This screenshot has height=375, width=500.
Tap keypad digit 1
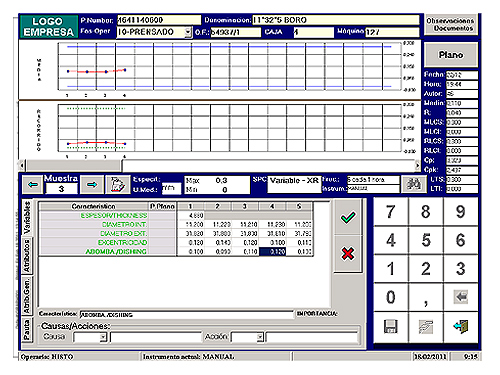[390, 269]
